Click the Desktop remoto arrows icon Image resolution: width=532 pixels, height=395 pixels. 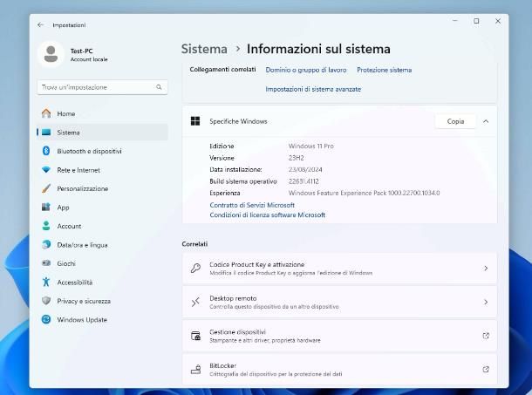[195, 302]
